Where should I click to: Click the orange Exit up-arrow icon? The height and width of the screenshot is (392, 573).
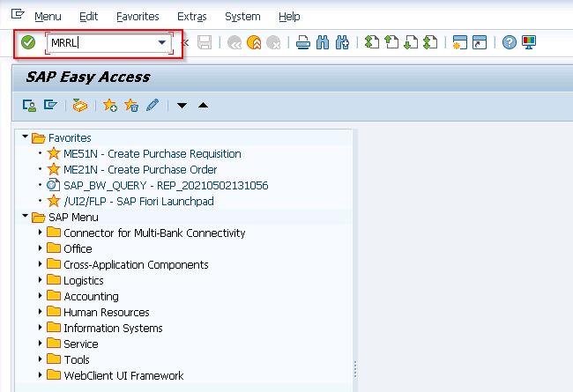(x=254, y=43)
